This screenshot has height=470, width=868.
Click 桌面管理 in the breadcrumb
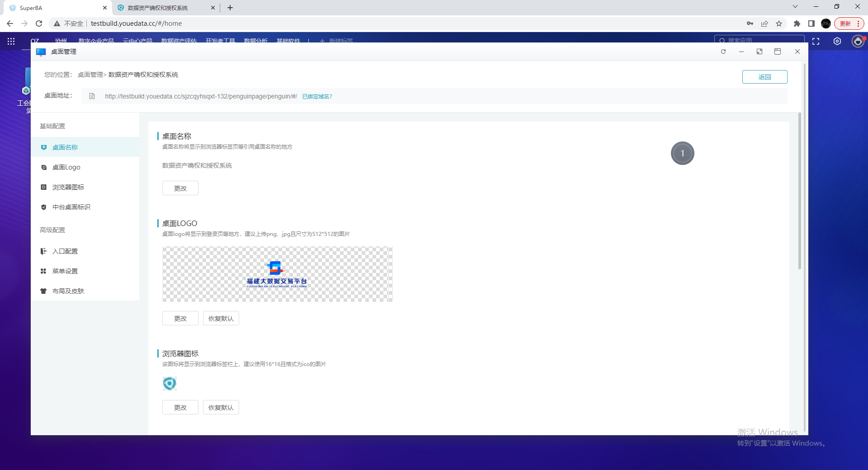[x=90, y=75]
